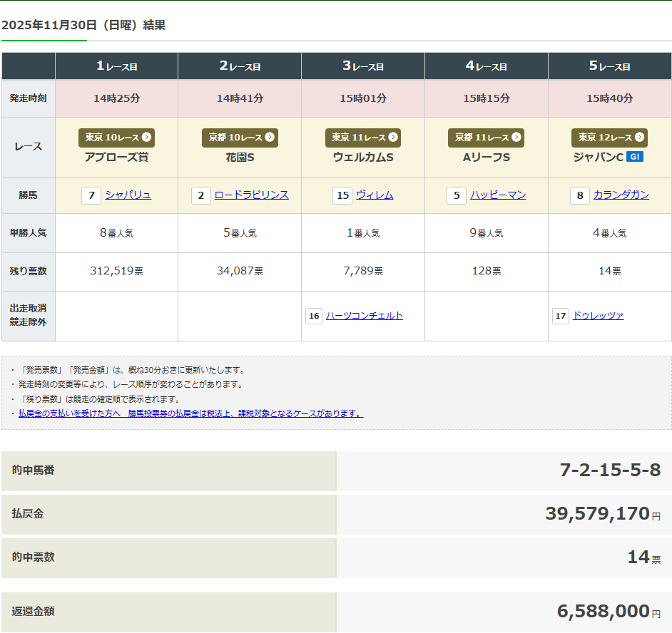Open scratched horse ハーツコンチェルト link

[x=365, y=316]
